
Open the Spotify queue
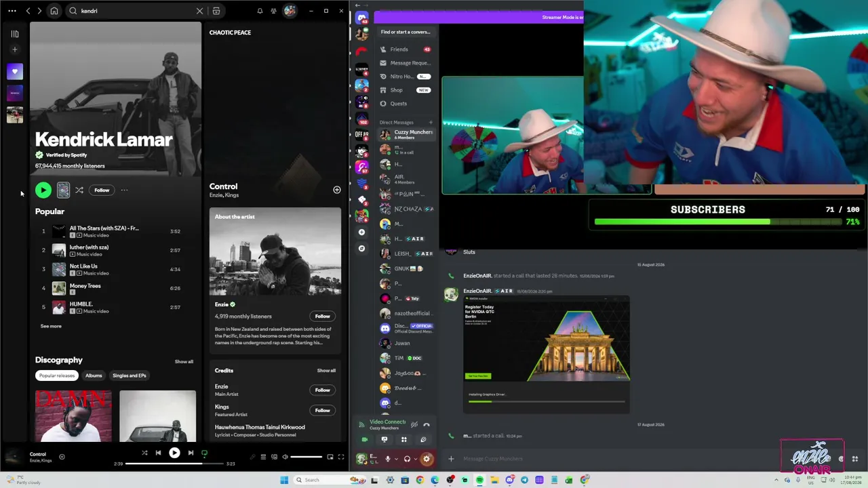pyautogui.click(x=263, y=457)
